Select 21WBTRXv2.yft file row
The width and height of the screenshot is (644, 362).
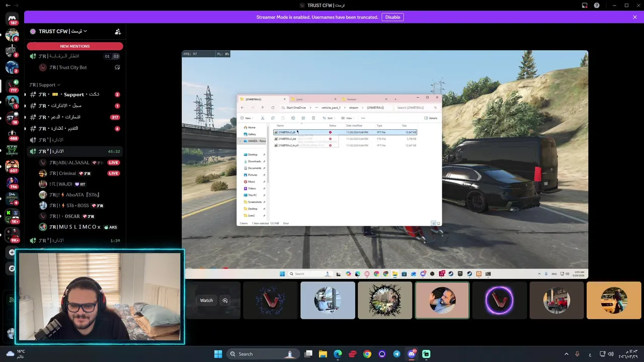point(345,132)
